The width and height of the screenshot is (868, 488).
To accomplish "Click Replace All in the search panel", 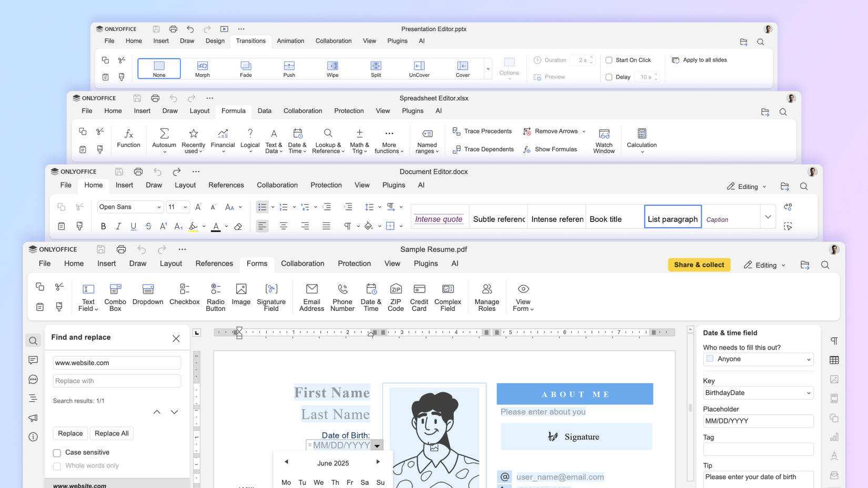I will [112, 433].
